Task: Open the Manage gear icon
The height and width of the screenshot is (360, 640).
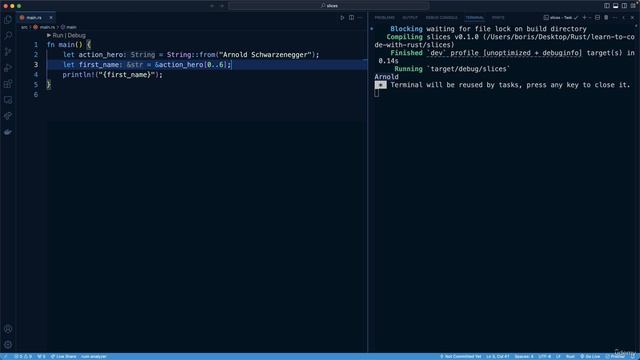Action: point(8,345)
